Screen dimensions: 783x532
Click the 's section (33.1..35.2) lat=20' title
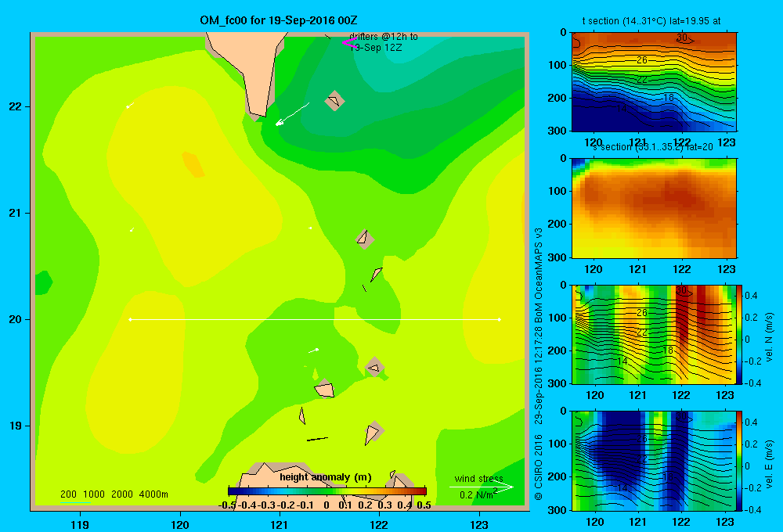click(x=652, y=147)
